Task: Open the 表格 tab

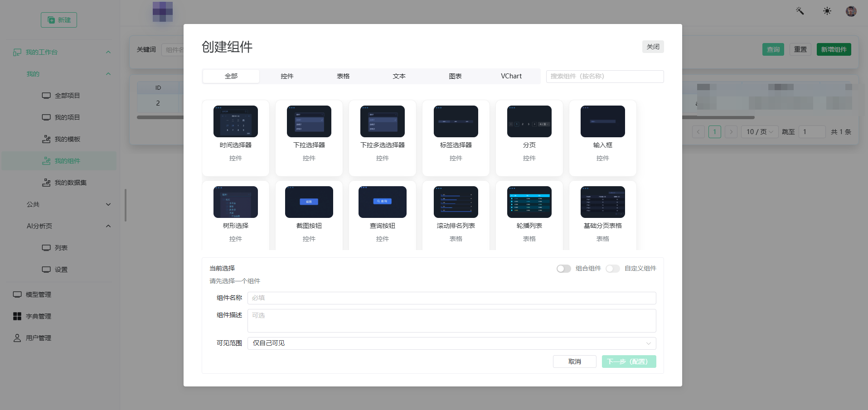Action: pyautogui.click(x=343, y=76)
